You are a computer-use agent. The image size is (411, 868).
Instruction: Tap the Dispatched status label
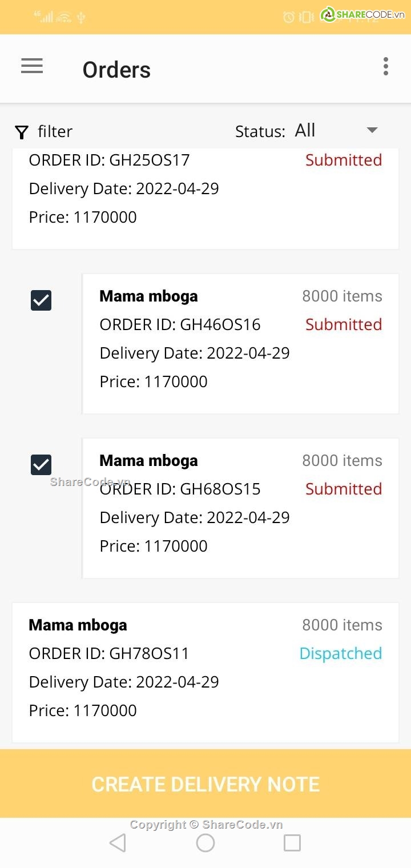[341, 653]
